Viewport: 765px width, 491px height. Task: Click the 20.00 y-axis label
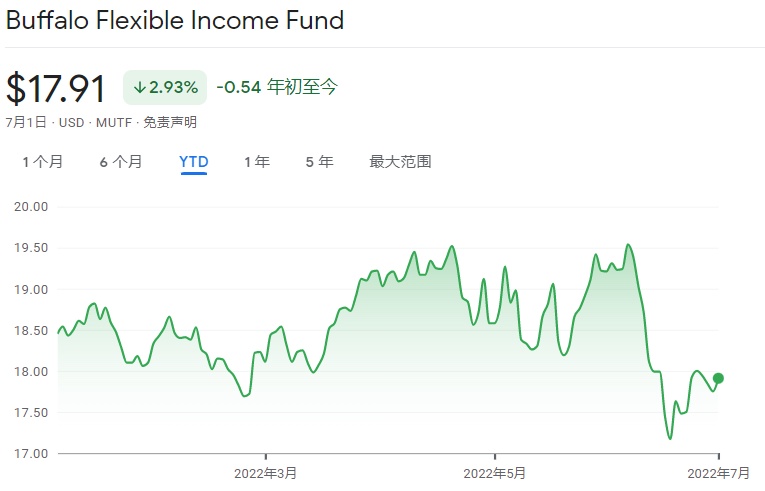(30, 207)
